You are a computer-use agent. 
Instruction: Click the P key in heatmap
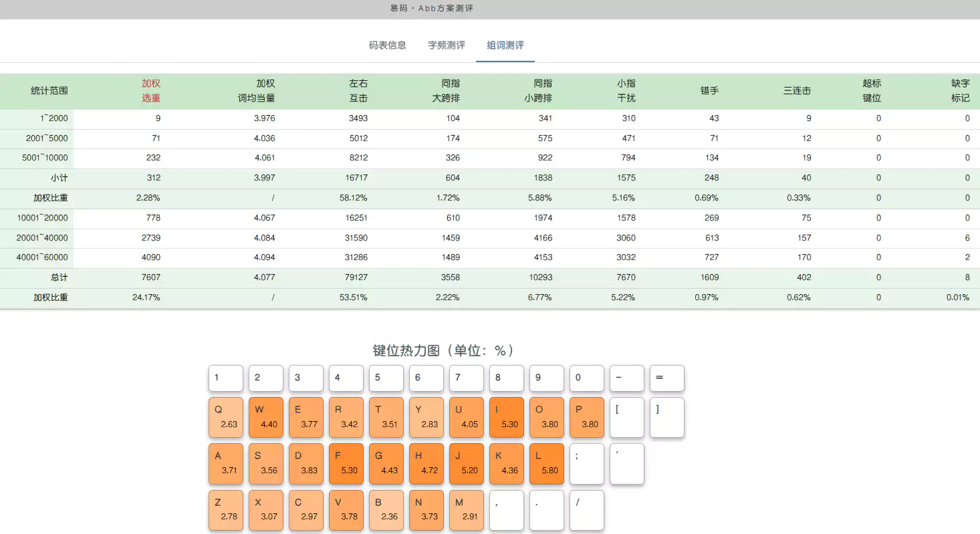587,418
